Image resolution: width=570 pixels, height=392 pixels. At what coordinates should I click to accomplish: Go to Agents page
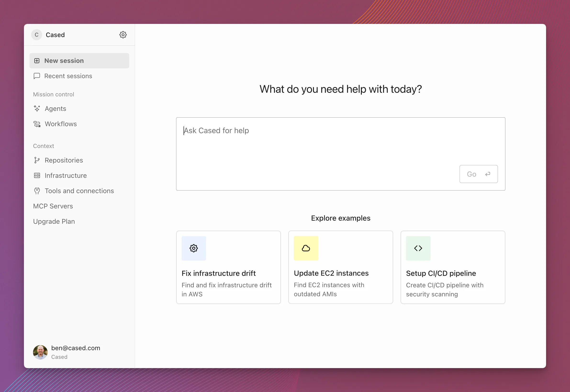(x=79, y=109)
